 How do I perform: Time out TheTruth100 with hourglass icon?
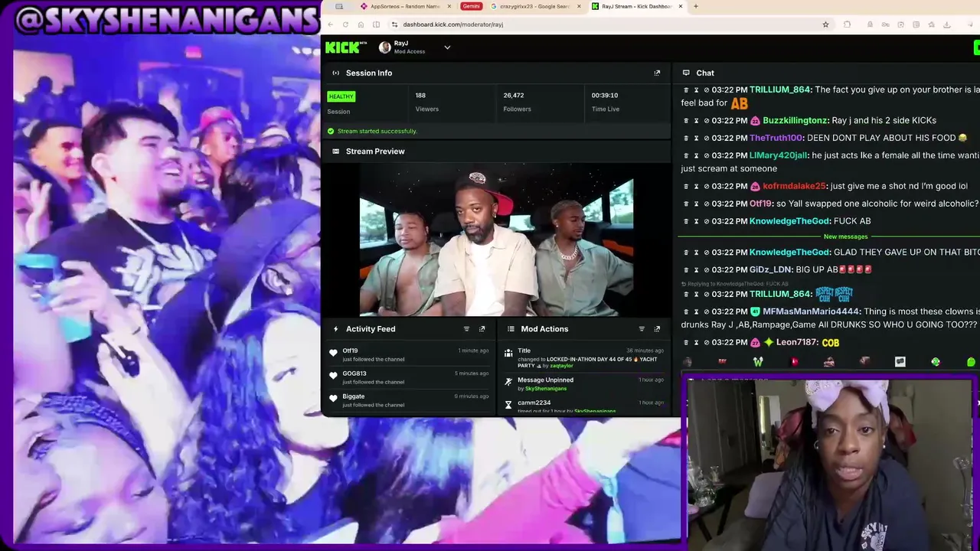click(x=696, y=139)
